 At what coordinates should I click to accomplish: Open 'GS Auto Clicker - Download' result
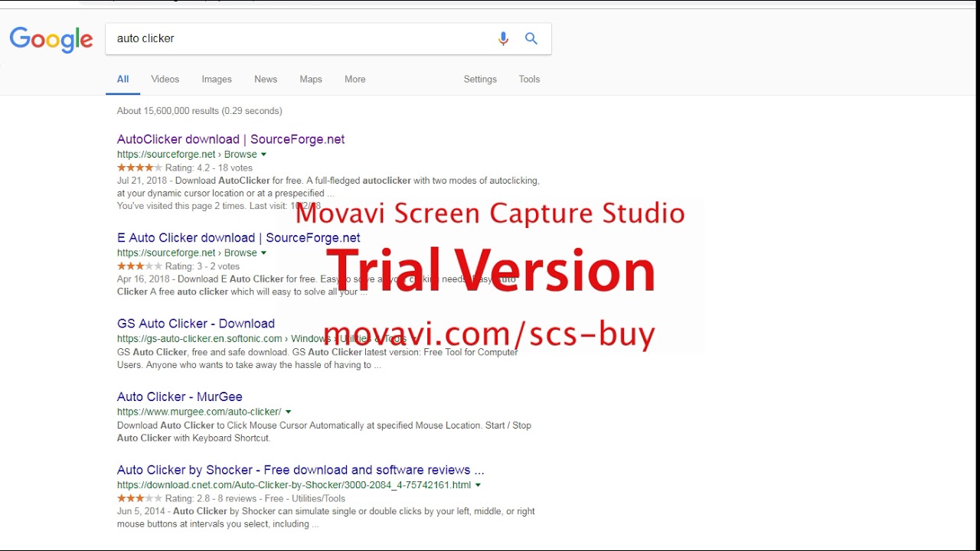coord(196,323)
